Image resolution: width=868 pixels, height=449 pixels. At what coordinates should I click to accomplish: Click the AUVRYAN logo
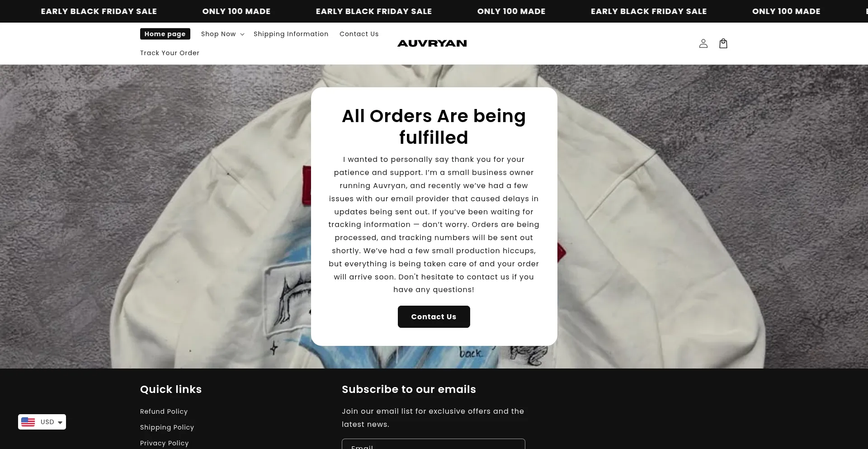(432, 43)
